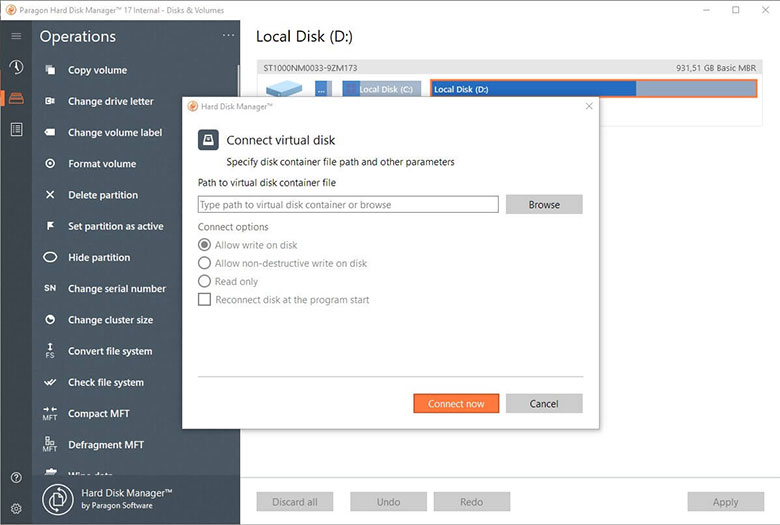Click the Copy volume icon
The width and height of the screenshot is (780, 525).
click(50, 70)
